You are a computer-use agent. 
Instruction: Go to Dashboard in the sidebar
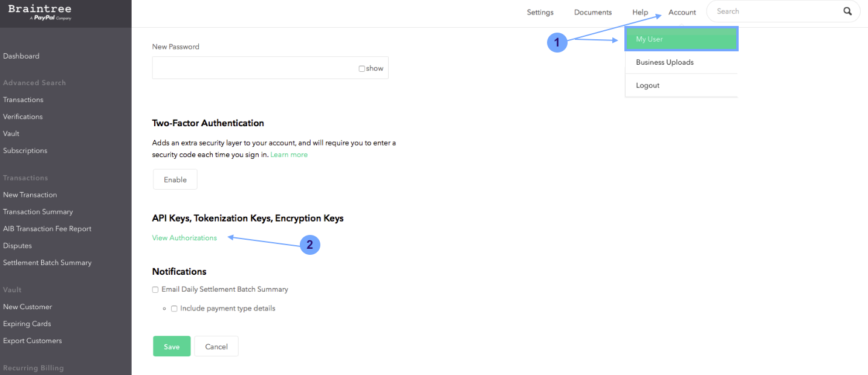coord(21,56)
